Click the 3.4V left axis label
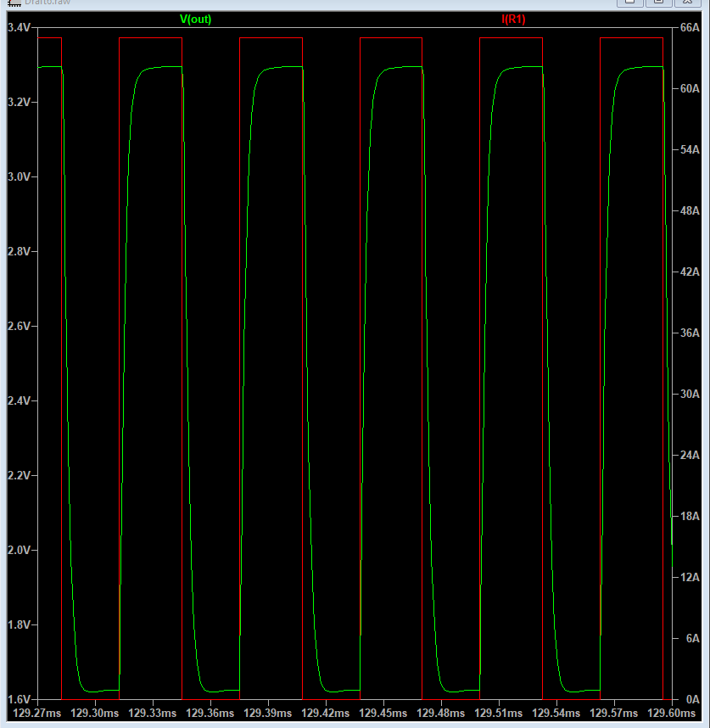The image size is (710, 728). point(20,28)
